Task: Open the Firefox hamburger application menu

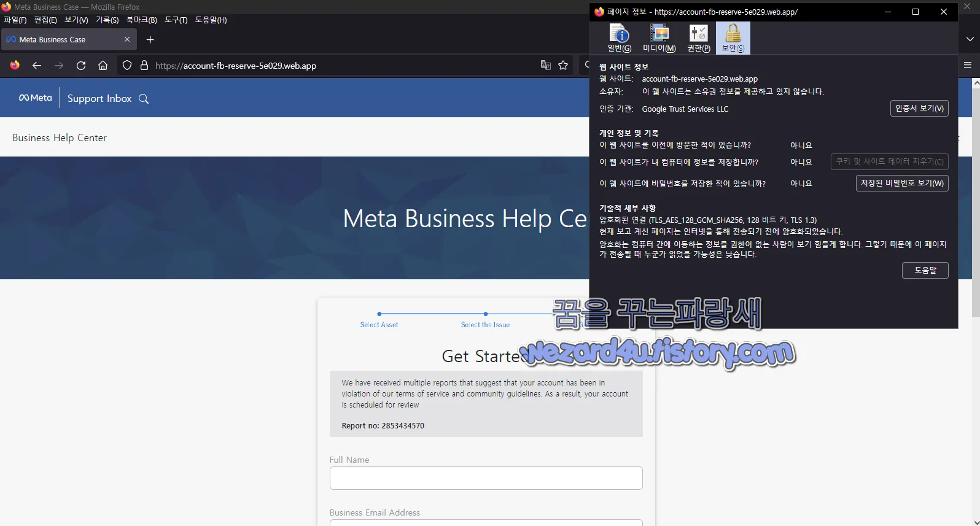Action: pyautogui.click(x=968, y=65)
